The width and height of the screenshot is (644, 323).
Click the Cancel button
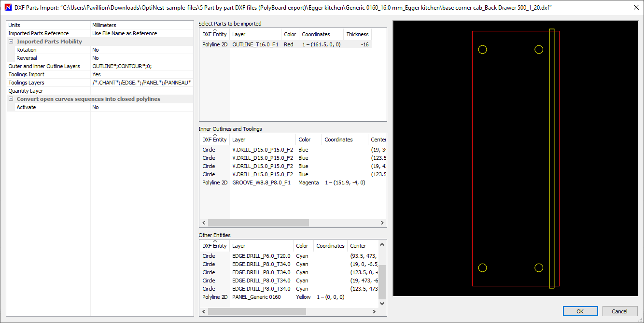620,311
